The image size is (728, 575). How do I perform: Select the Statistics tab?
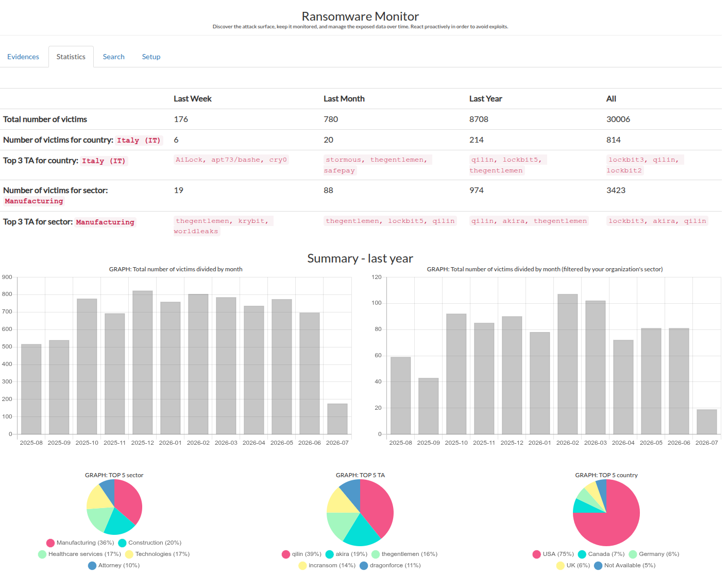[71, 57]
